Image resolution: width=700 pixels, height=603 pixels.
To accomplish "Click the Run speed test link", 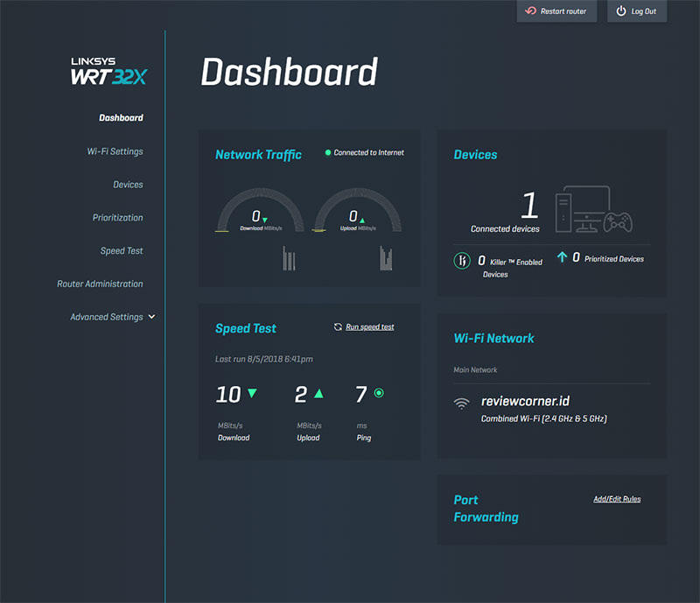I will pos(369,327).
